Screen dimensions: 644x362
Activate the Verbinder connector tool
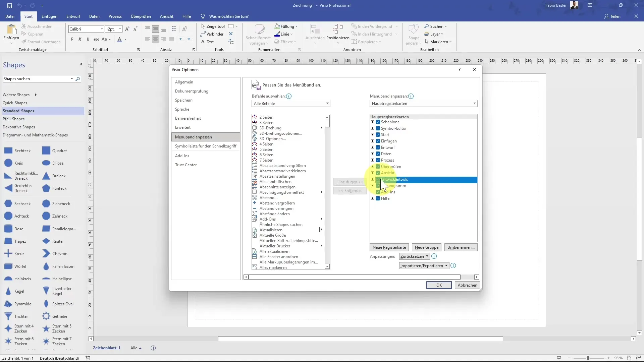point(212,34)
